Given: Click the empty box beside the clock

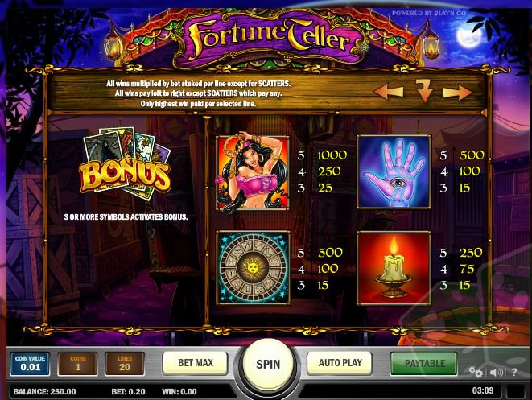Looking at the screenshot, I should pos(515,391).
